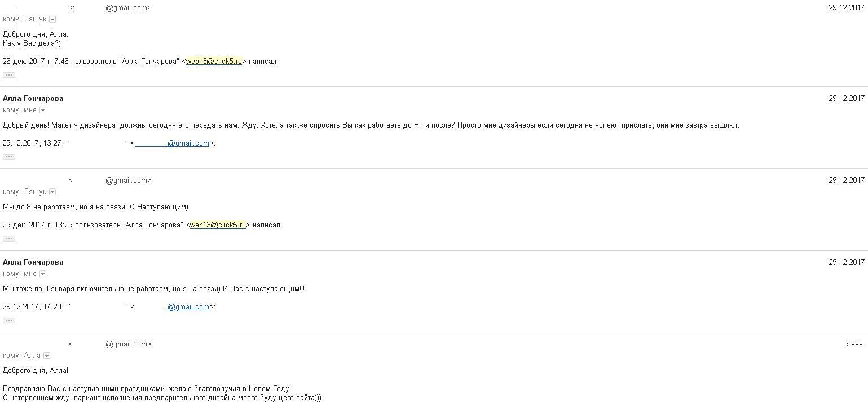Expand recipient arrow above "Добрый день! Макет у дизайнера"
This screenshot has width=868, height=408.
43,111
